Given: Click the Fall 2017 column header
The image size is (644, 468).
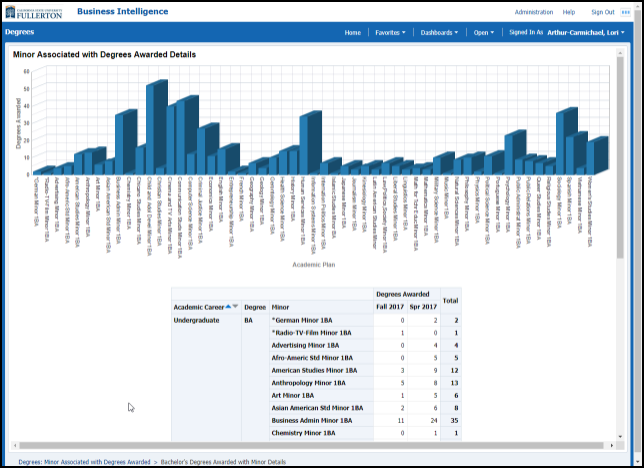Looking at the screenshot, I should [x=390, y=307].
